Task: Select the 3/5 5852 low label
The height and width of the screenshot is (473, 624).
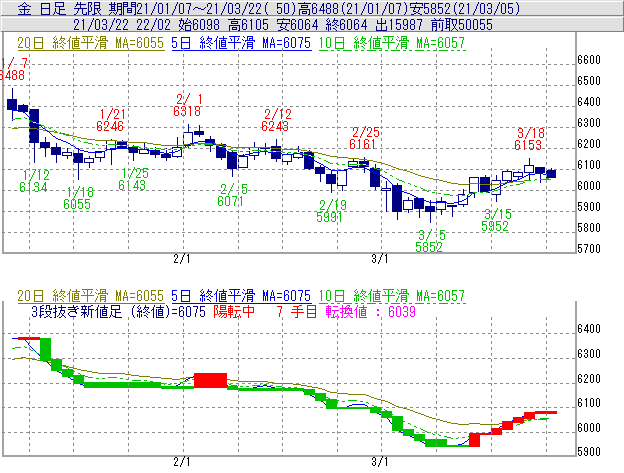Action: tap(430, 241)
